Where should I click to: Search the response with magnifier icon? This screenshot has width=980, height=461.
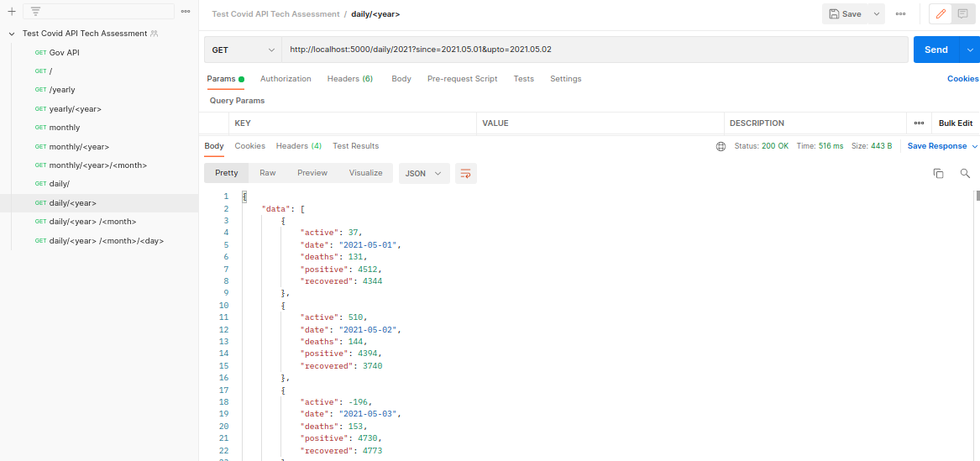click(965, 173)
